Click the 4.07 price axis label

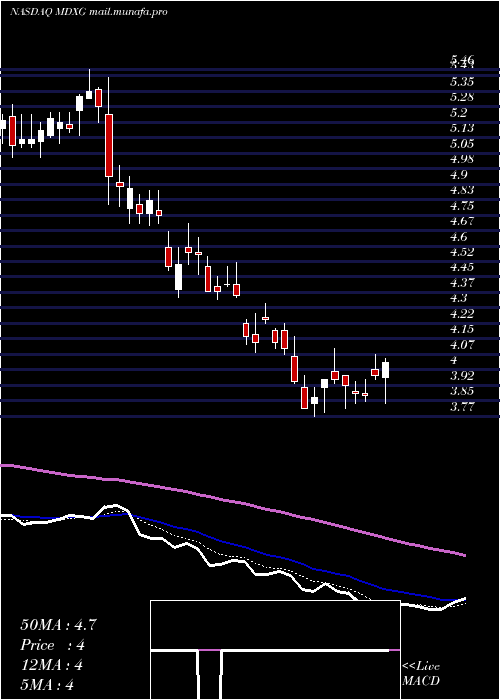click(462, 345)
